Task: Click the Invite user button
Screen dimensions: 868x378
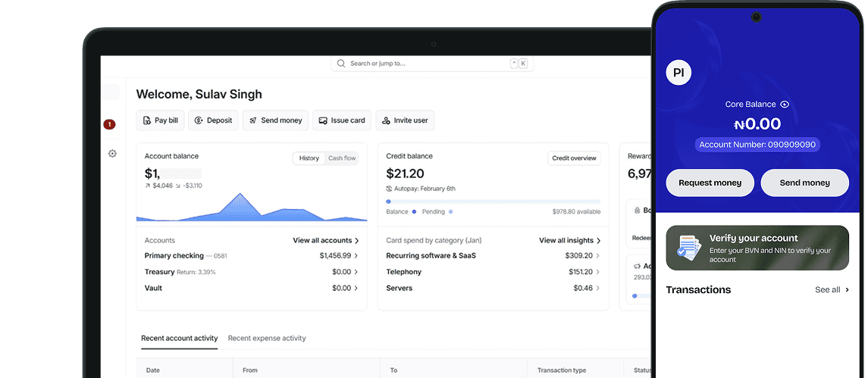Action: (x=405, y=120)
